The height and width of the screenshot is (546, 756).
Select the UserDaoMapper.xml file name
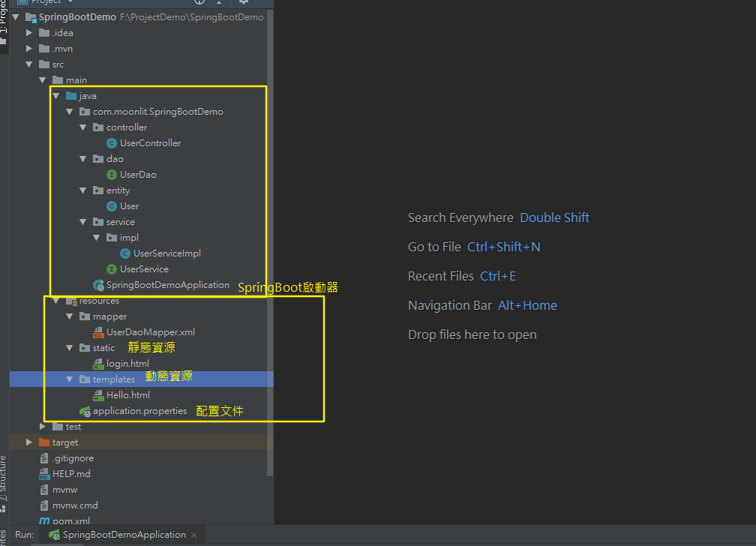click(151, 332)
